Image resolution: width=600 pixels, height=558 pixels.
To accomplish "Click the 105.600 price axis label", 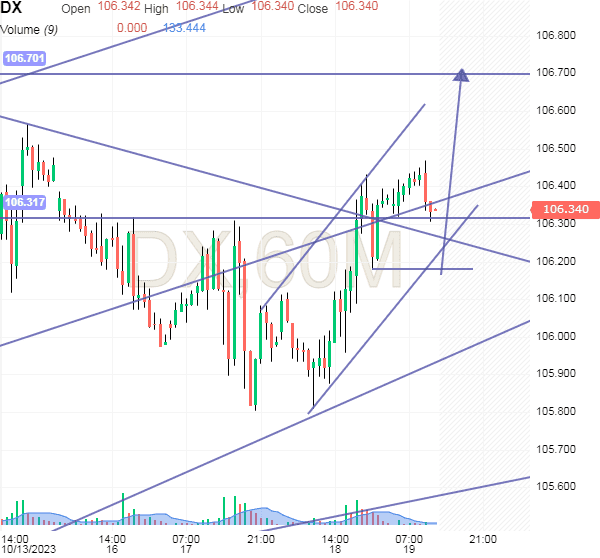I will [x=556, y=486].
